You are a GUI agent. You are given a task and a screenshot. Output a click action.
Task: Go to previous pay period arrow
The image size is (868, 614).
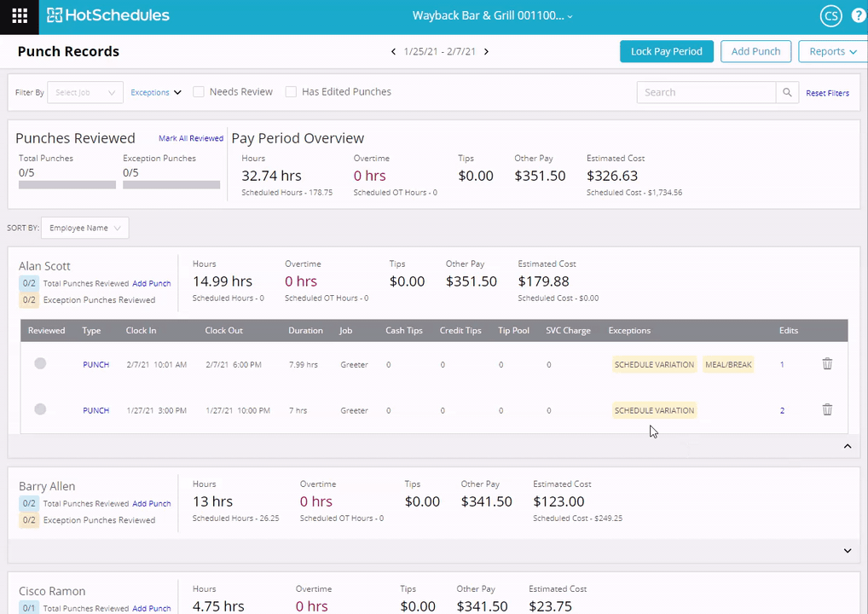tap(393, 52)
